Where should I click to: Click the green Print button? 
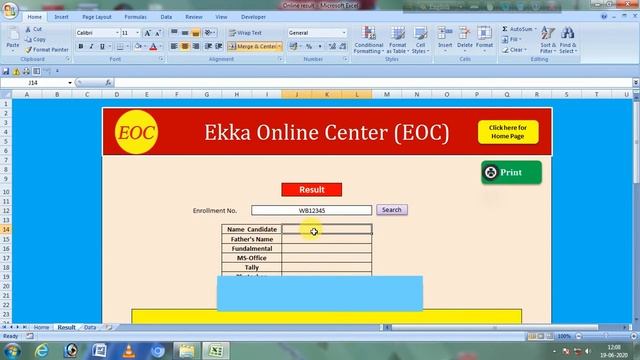[x=511, y=172]
